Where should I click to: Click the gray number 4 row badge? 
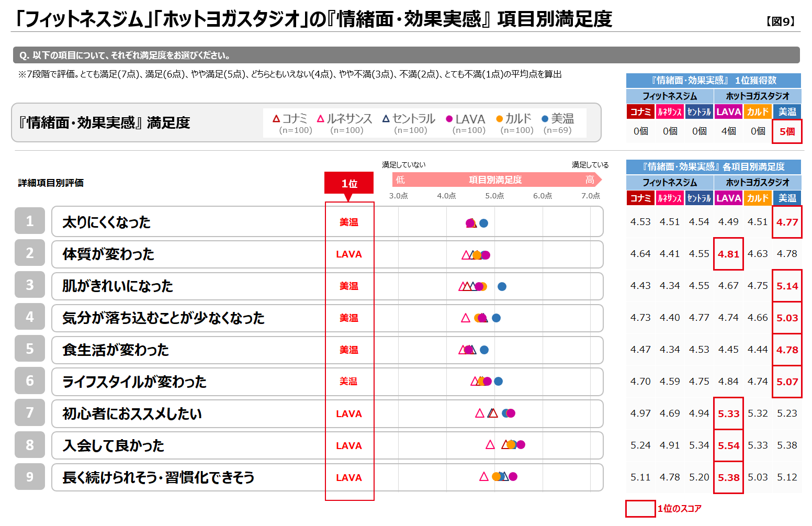click(x=30, y=317)
